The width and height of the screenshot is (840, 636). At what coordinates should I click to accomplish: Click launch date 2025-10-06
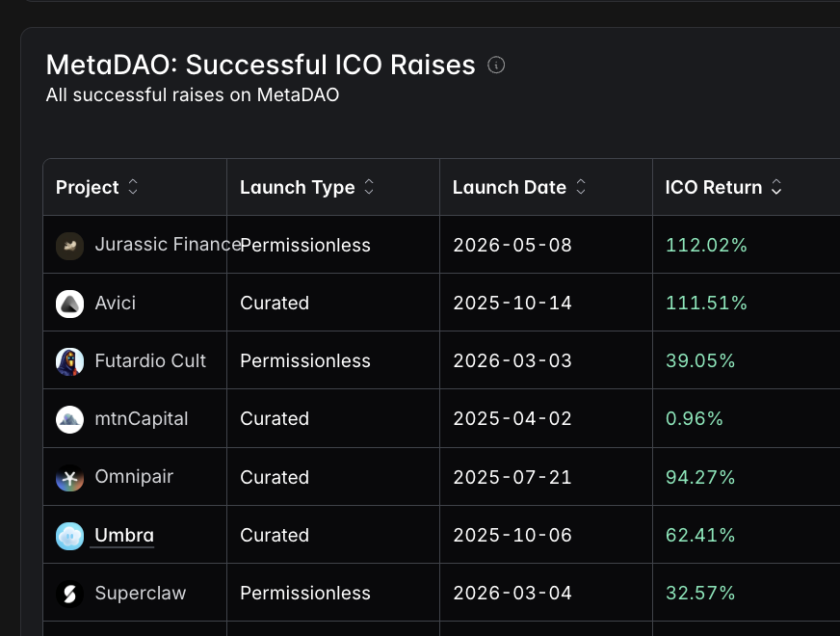[512, 535]
